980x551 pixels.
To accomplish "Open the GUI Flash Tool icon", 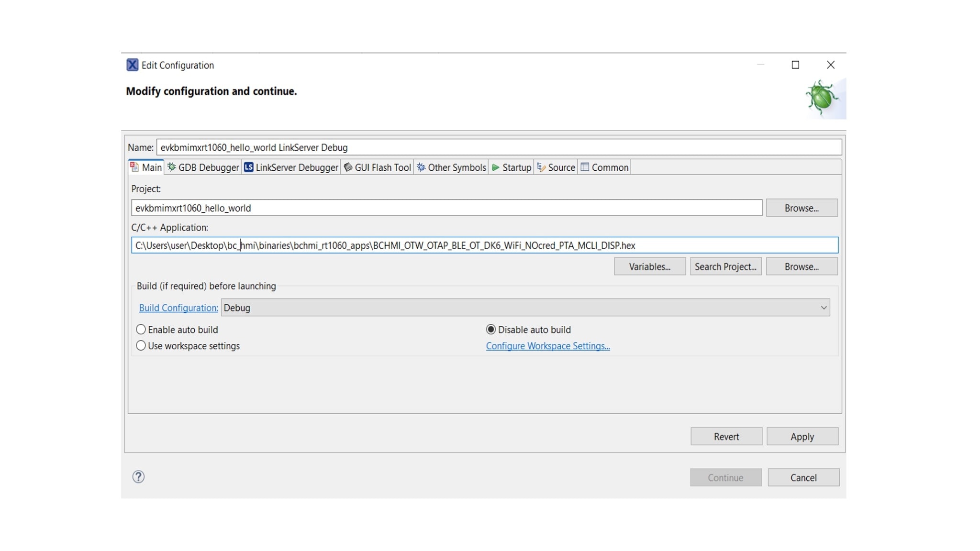I will coord(349,167).
